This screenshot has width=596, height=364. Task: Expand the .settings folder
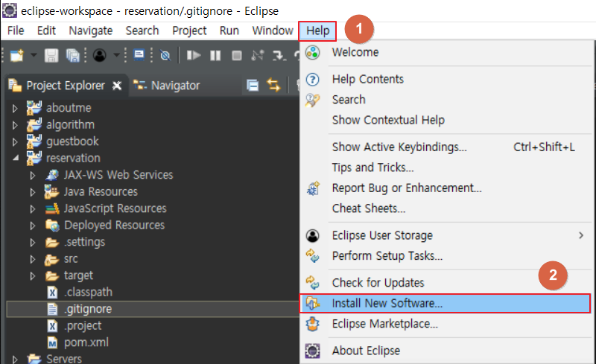33,242
